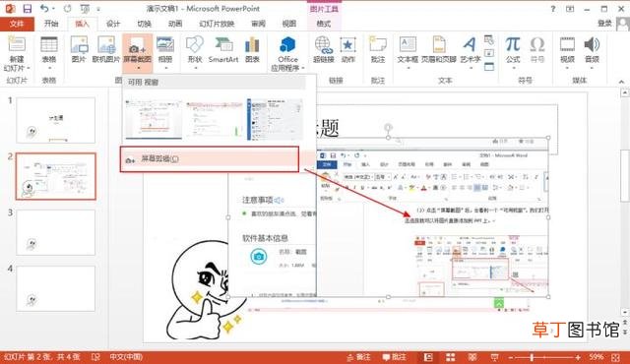Switch to the Design tab

tap(113, 24)
